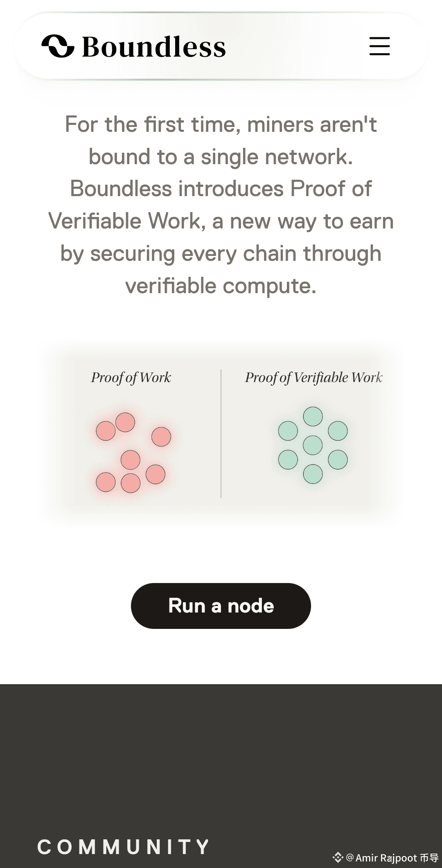Select the upper-left green circle of the hexagon
This screenshot has height=868, width=442.
click(288, 431)
